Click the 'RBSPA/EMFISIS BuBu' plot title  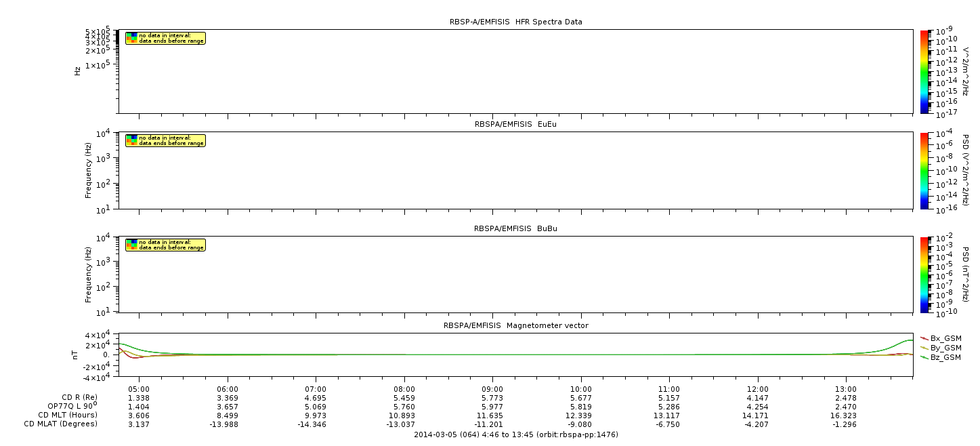pos(515,228)
